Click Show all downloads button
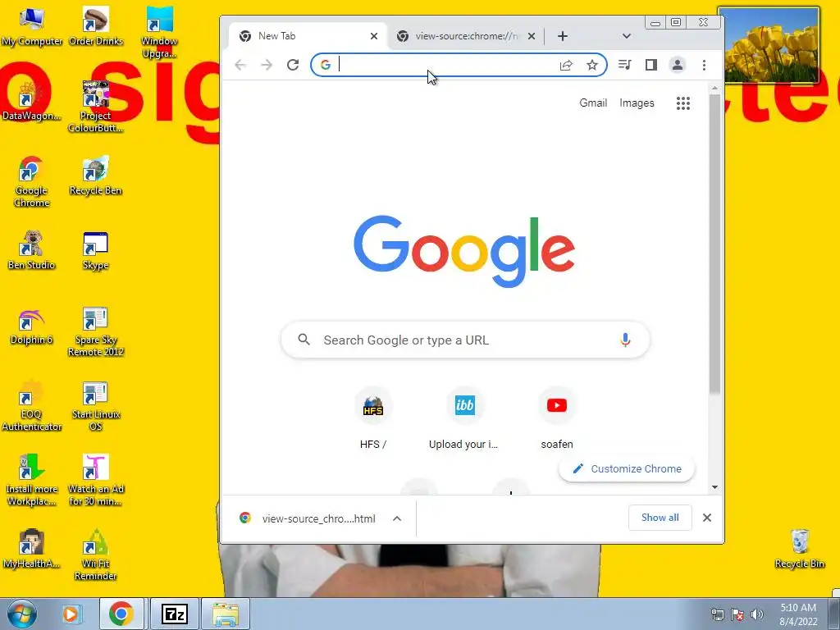 660,518
